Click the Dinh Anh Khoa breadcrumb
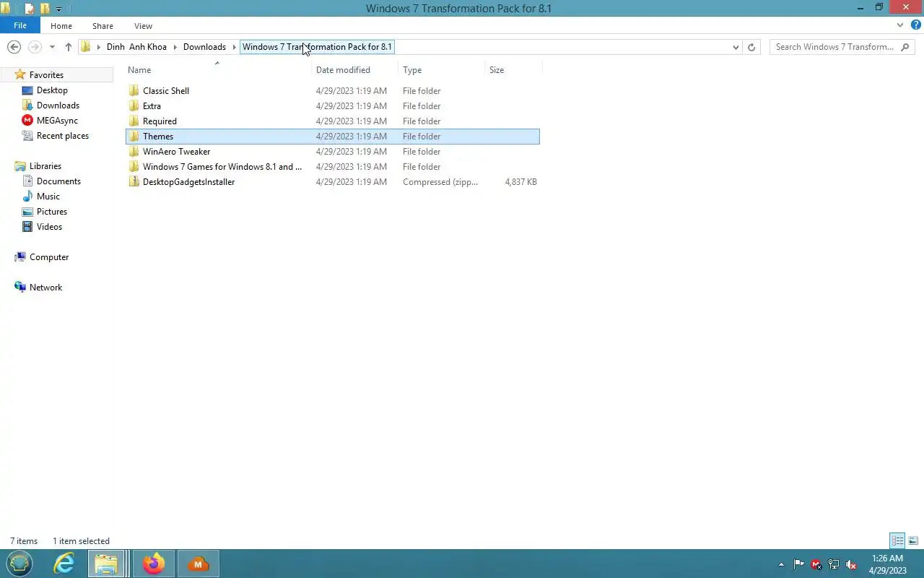924x578 pixels. (136, 47)
